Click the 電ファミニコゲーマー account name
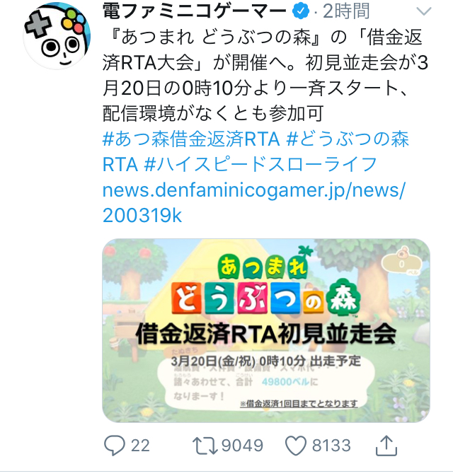453x476 pixels. [195, 11]
